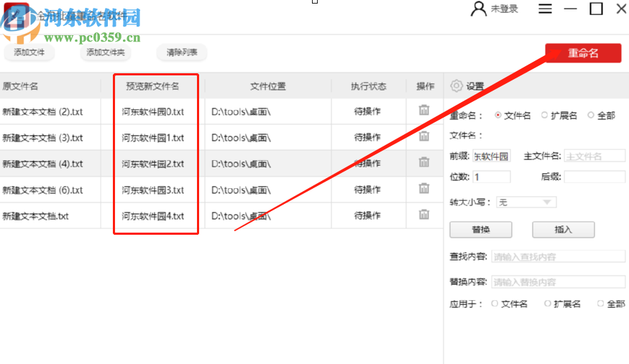The image size is (629, 364).
Task: Click the 添加文件夹 button
Action: click(106, 52)
